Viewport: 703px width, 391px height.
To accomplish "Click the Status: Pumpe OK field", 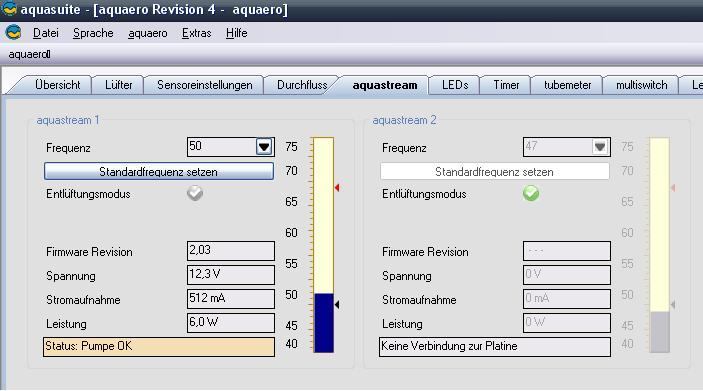I will click(x=159, y=347).
